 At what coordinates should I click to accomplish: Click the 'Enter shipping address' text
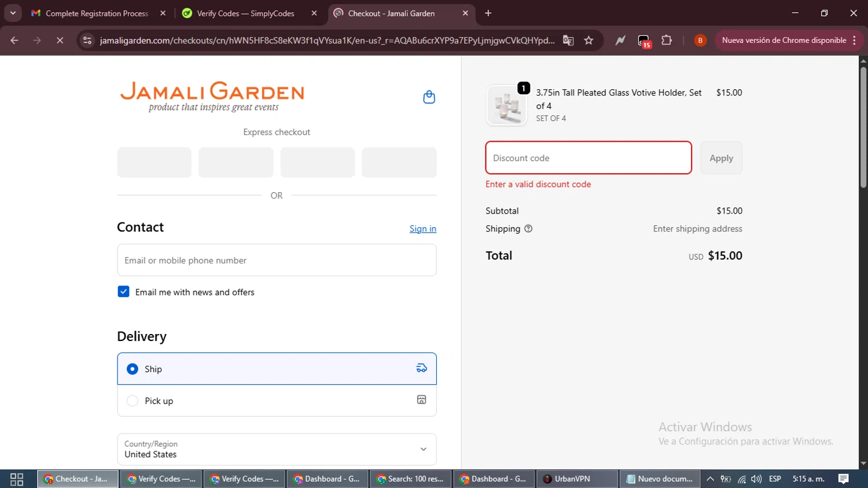tap(697, 229)
